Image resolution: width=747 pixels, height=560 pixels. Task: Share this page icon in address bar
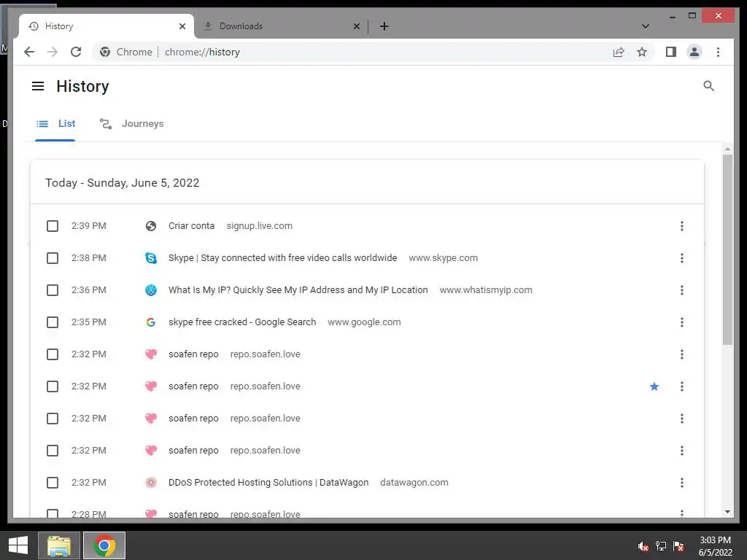619,52
